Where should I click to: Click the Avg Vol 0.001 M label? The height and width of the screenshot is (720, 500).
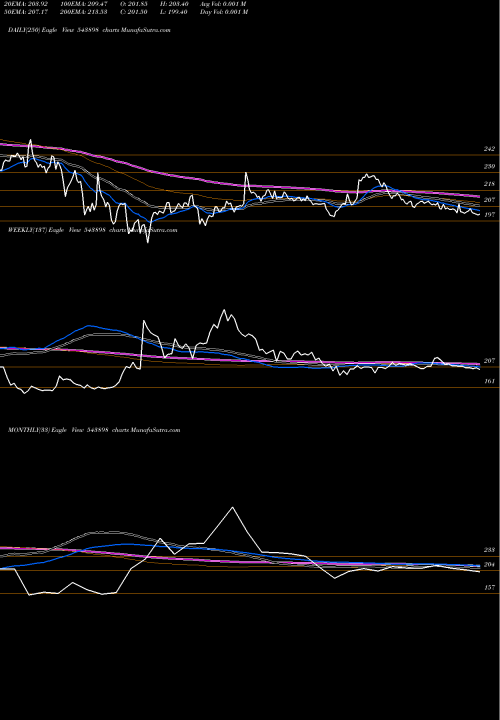pyautogui.click(x=224, y=4)
